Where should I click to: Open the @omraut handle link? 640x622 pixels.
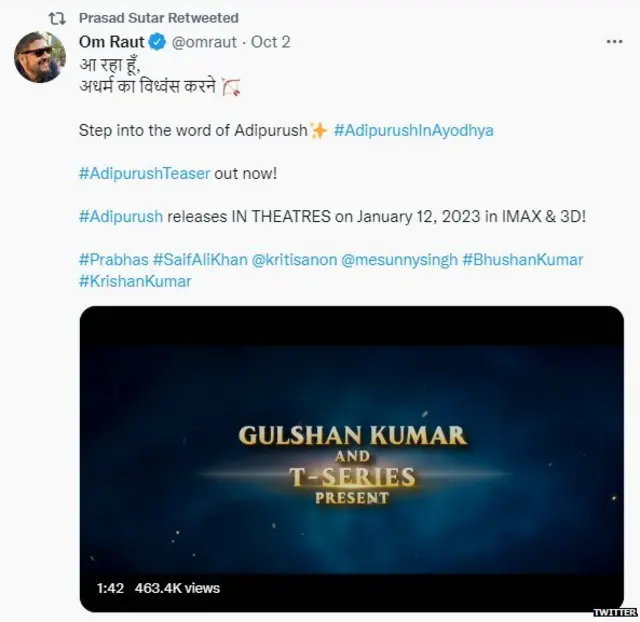[x=207, y=42]
